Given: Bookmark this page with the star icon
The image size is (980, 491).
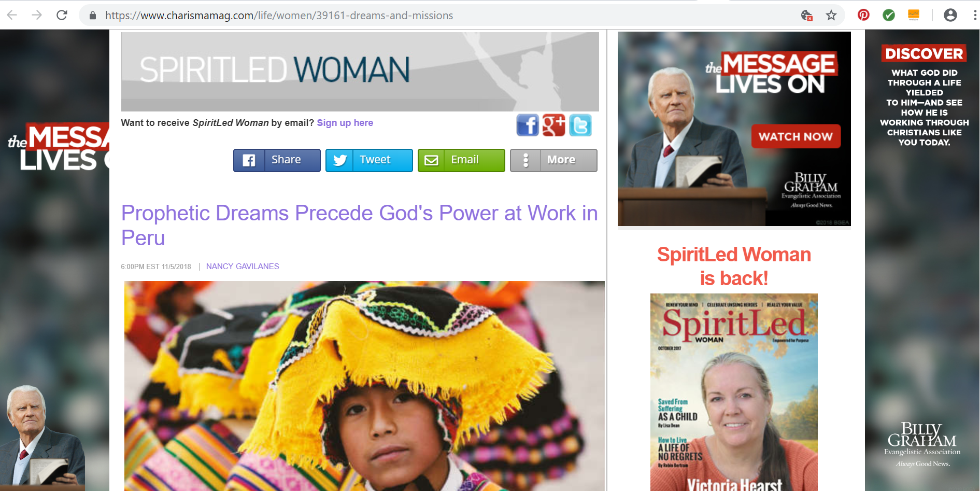Looking at the screenshot, I should 831,15.
